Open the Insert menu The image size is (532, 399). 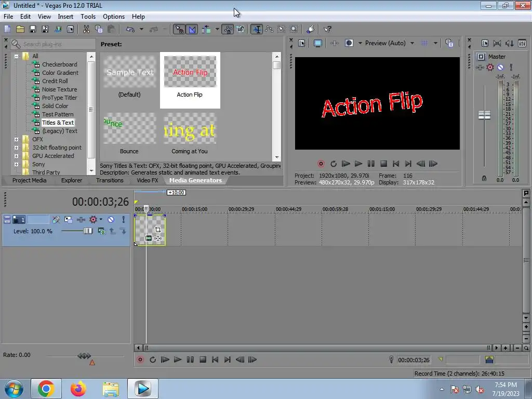coord(65,17)
